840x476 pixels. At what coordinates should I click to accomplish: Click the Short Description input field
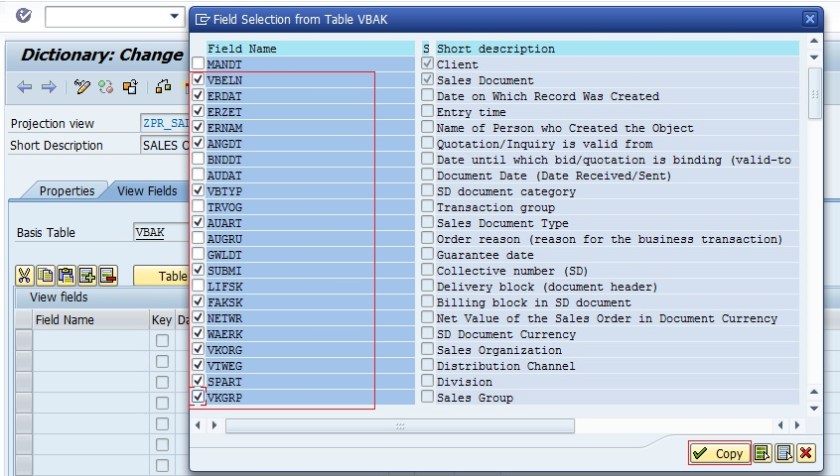coord(164,145)
